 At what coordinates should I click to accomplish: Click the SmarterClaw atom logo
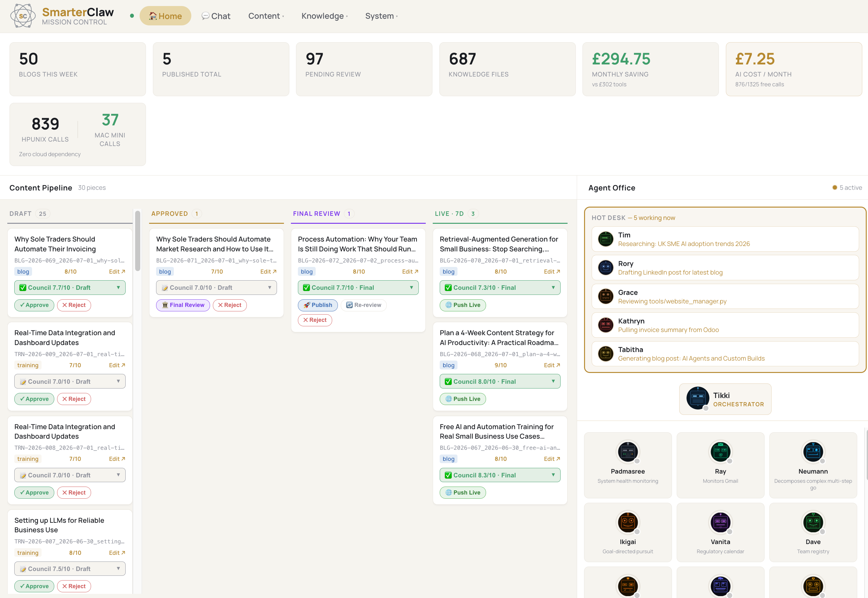(23, 16)
